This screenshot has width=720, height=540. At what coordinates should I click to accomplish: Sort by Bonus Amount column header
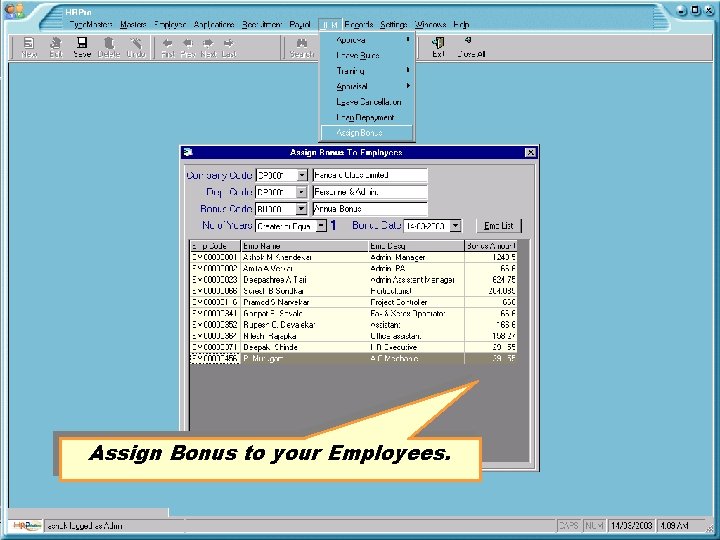coord(491,246)
